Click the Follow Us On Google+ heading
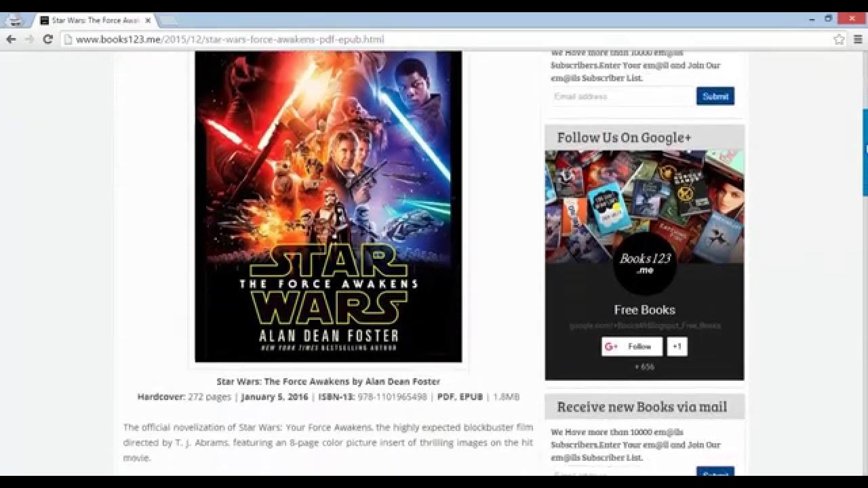The height and width of the screenshot is (488, 868). click(x=624, y=138)
